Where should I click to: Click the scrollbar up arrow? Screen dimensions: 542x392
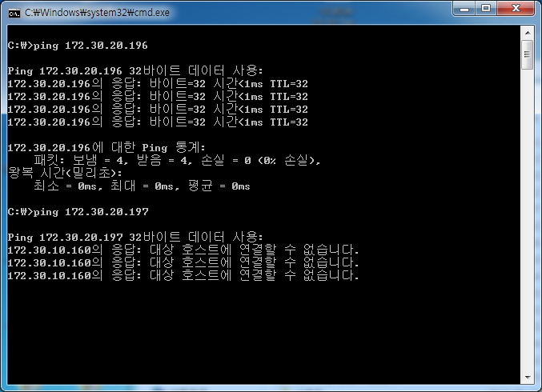[528, 33]
